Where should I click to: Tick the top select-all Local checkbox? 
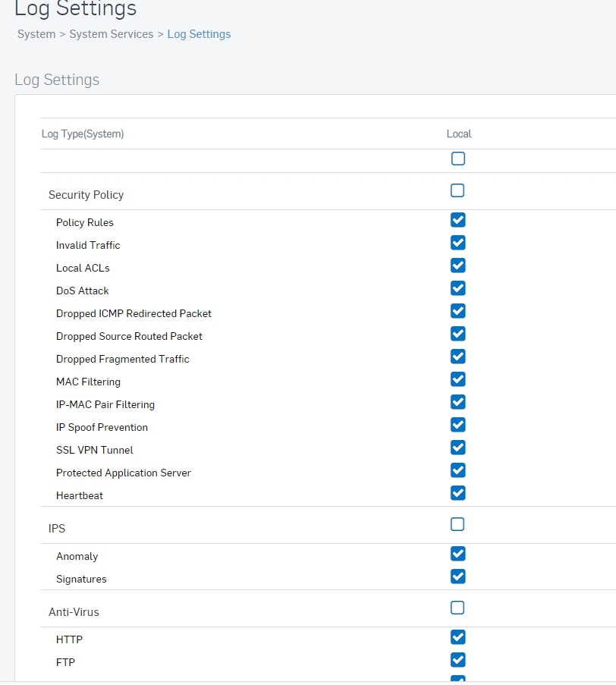click(x=458, y=159)
